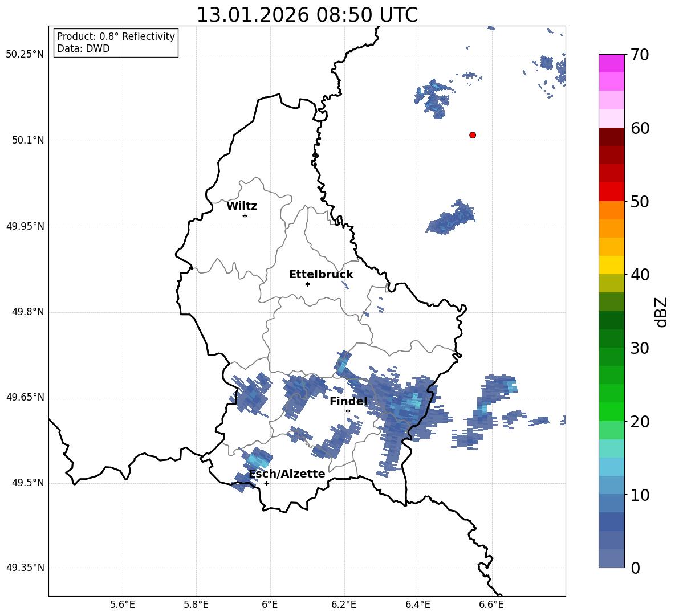Click the Data: DWD label
Image resolution: width=675 pixels, height=616 pixels.
pyautogui.click(x=83, y=48)
